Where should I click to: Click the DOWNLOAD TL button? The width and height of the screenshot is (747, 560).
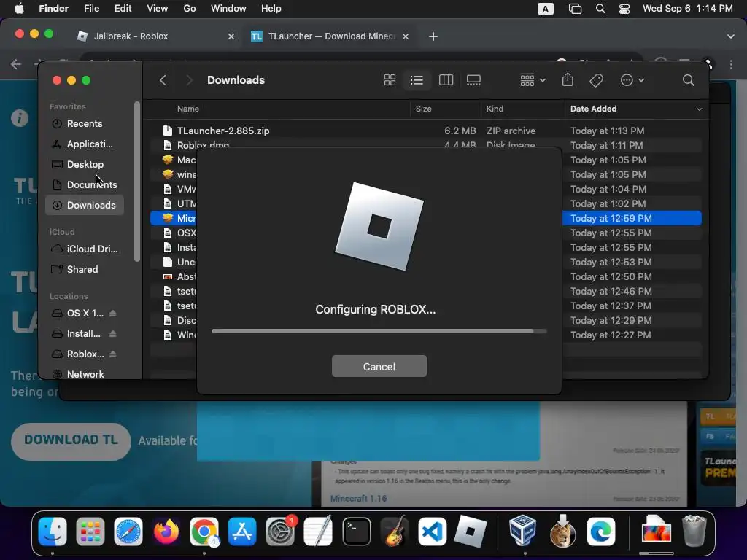click(x=71, y=440)
